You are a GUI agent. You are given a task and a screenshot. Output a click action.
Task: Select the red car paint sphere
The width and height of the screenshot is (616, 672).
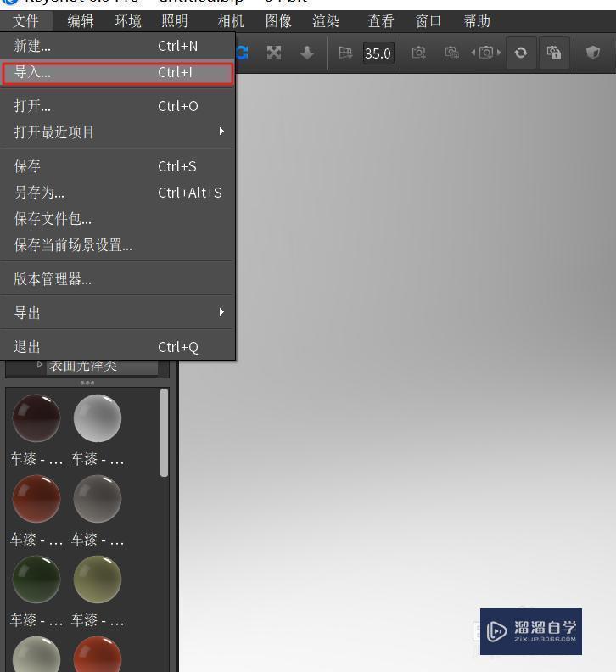tap(36, 498)
